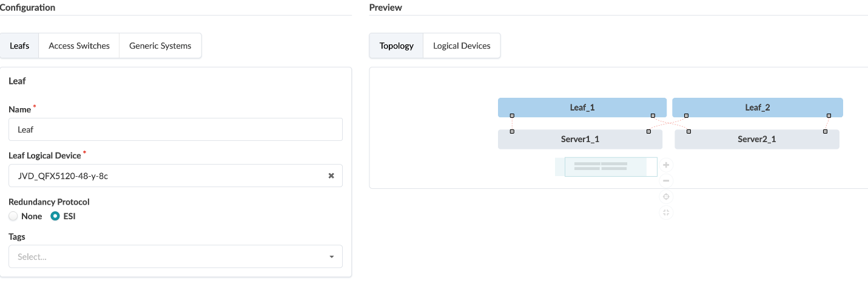Image resolution: width=868 pixels, height=283 pixels.
Task: Select None redundancy protocol
Action: click(13, 216)
